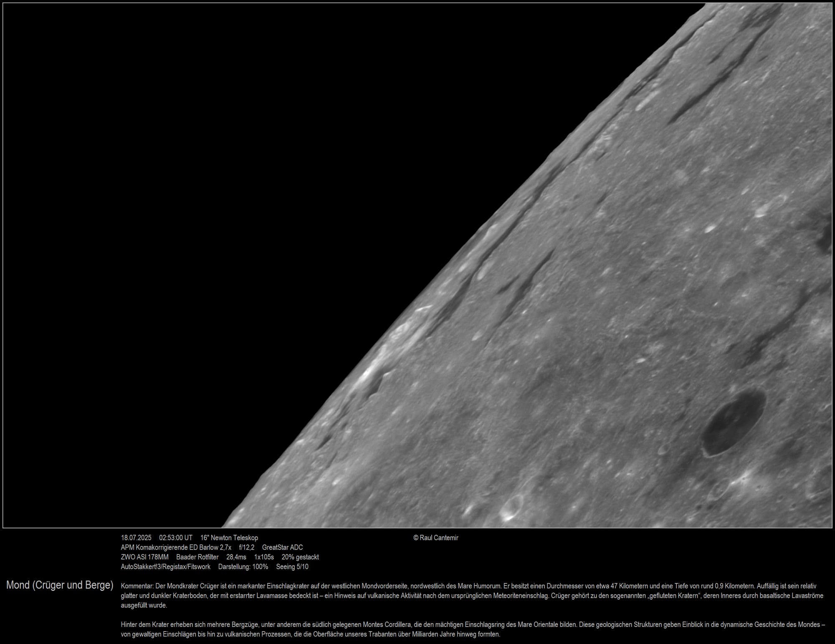Click the '16" Newton Teleskop' label

pos(229,538)
